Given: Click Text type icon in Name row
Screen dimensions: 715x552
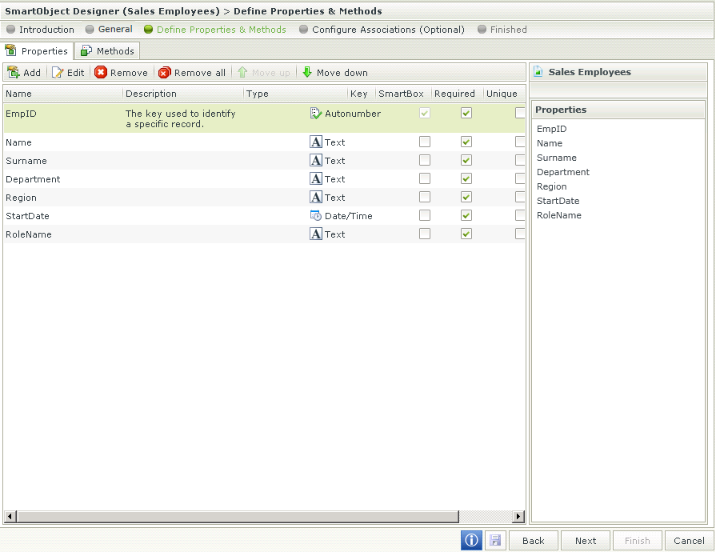Looking at the screenshot, I should point(316,142).
